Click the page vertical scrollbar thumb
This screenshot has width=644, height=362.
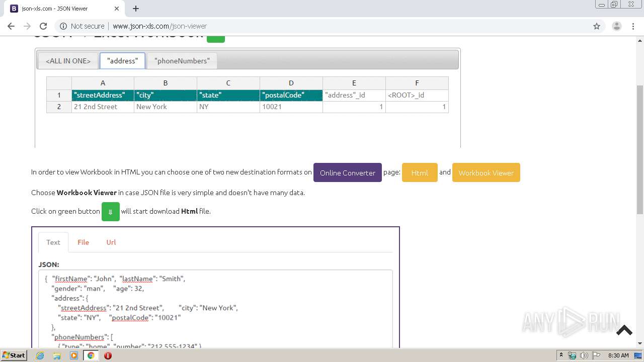click(x=639, y=150)
